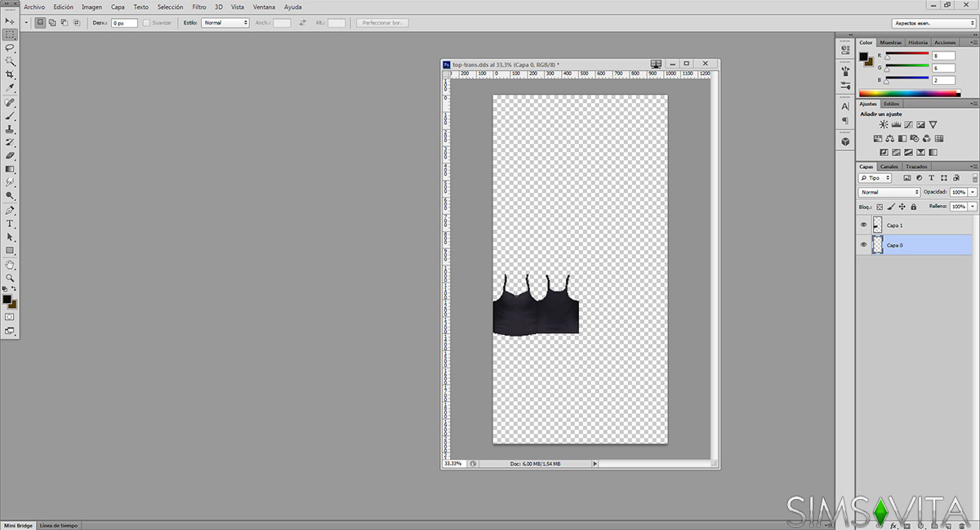Hide the Capa 1 layer
Viewport: 980px width, 530px height.
pyautogui.click(x=863, y=225)
